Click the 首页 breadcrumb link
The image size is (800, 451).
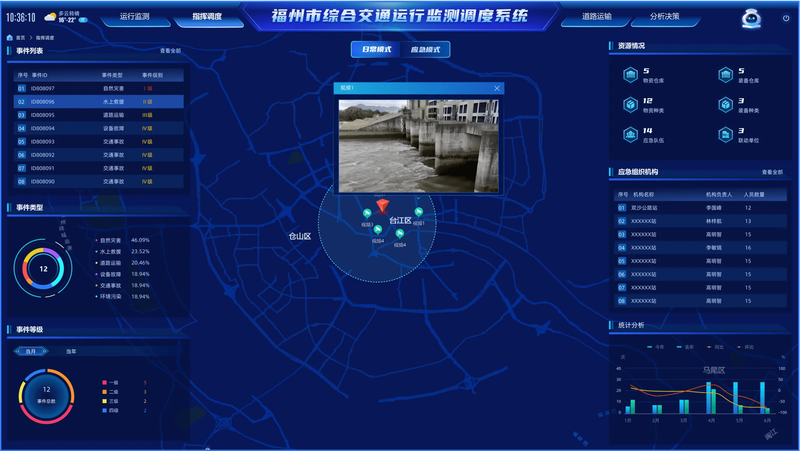click(x=20, y=38)
